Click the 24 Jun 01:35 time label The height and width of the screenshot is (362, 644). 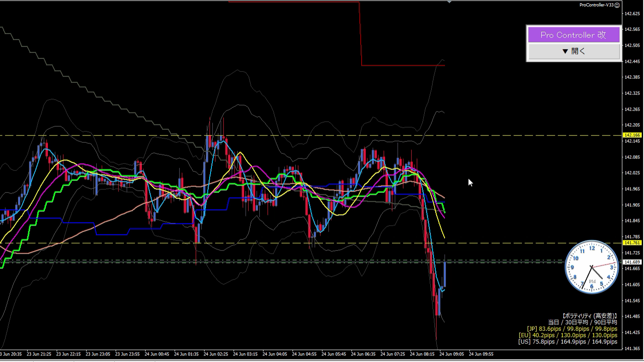tap(187, 354)
